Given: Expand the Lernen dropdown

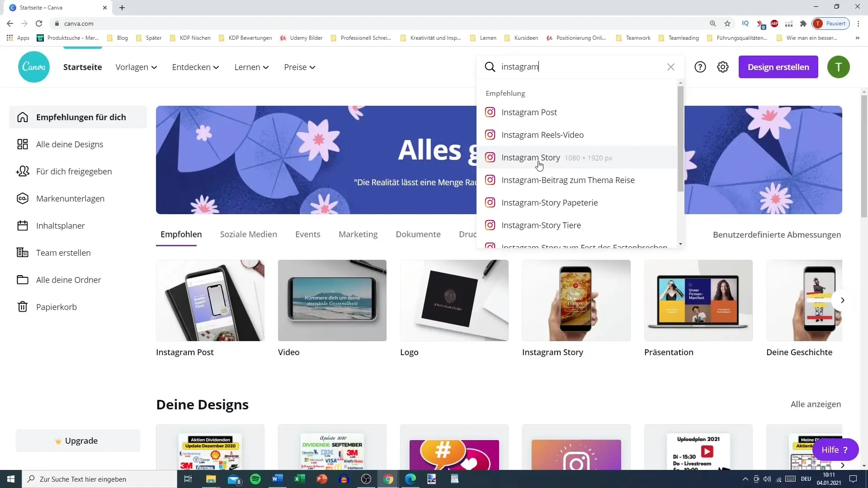Looking at the screenshot, I should [251, 67].
